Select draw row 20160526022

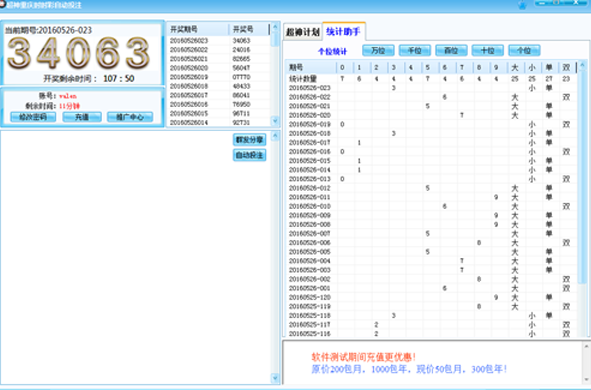pos(219,49)
